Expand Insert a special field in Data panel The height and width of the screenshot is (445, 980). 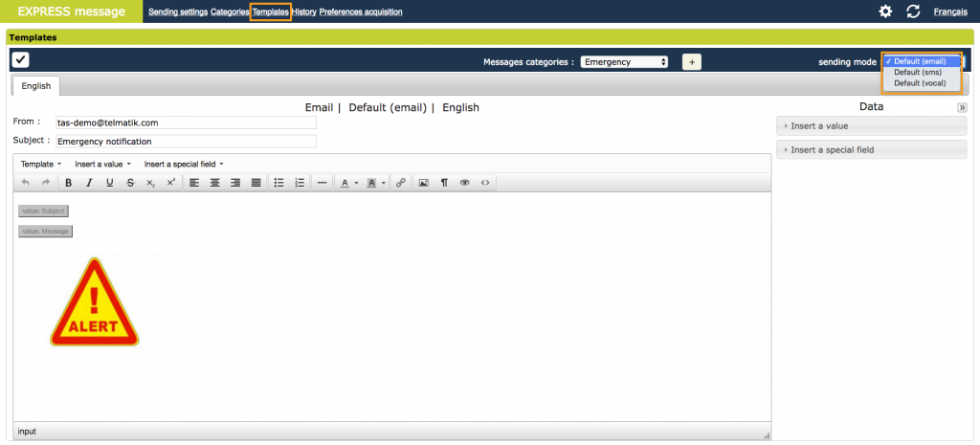pos(871,149)
